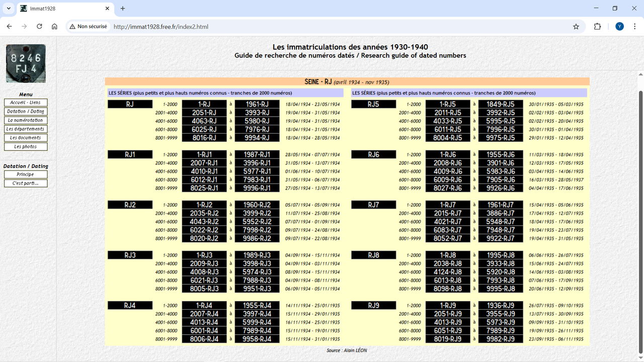Click the scrollbar up arrow
Image resolution: width=644 pixels, height=362 pixels.
pyautogui.click(x=640, y=74)
